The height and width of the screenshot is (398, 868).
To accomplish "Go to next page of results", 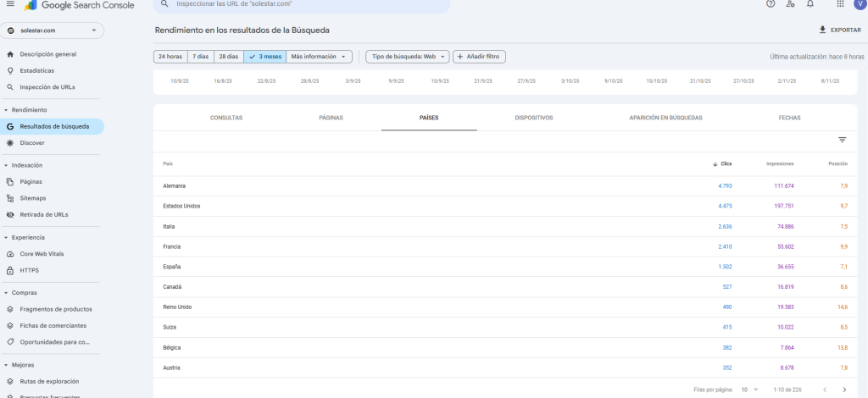I will point(843,390).
